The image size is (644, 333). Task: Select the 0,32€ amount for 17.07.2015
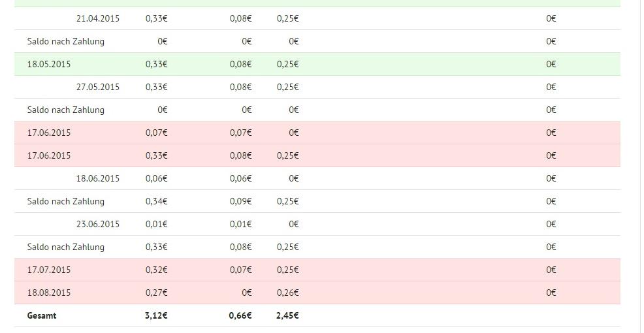(157, 270)
